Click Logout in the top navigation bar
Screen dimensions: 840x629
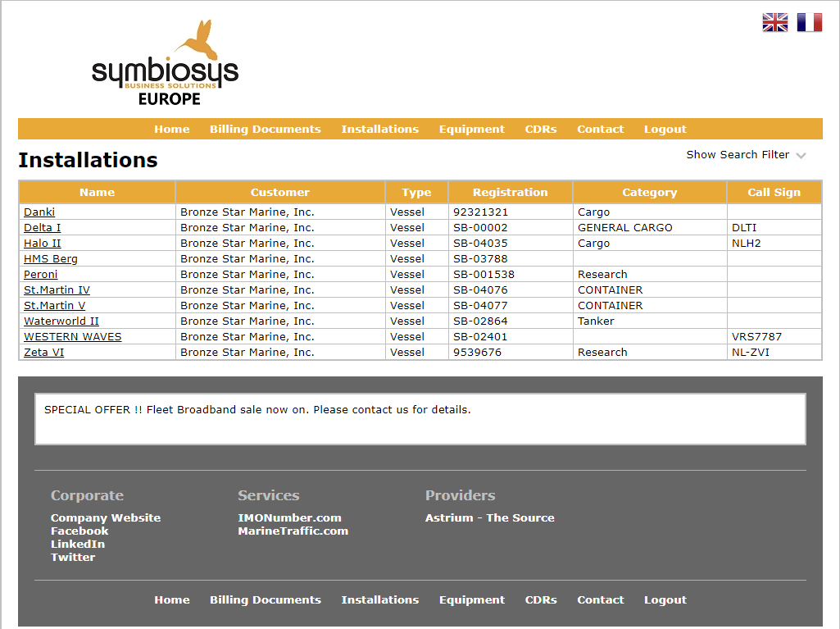(x=665, y=130)
